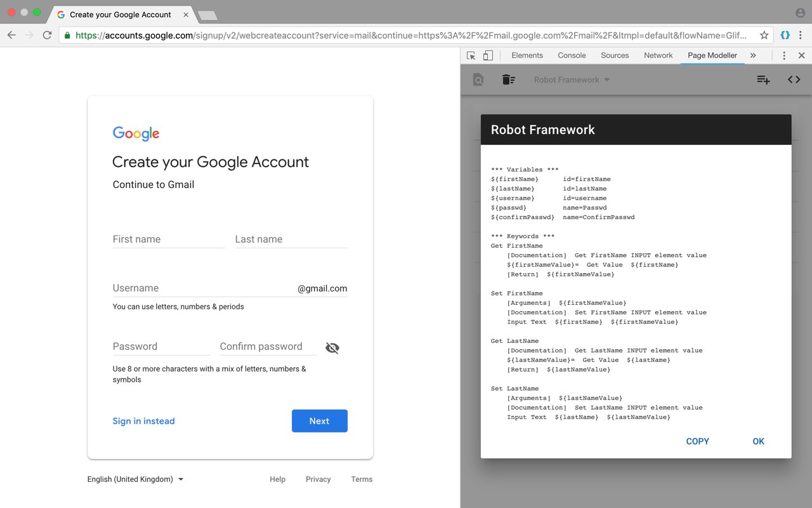This screenshot has width=812, height=508.
Task: Open Chrome three-dot menu
Action: click(x=802, y=36)
